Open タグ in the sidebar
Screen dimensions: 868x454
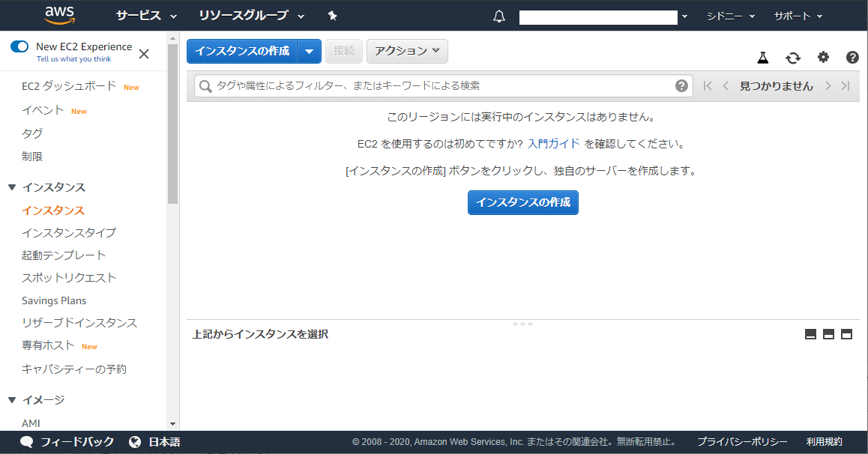(32, 133)
